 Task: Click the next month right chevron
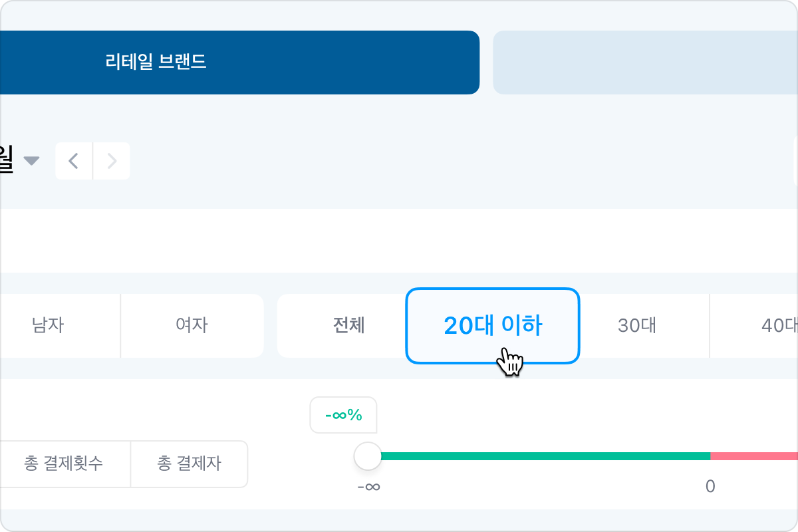pyautogui.click(x=112, y=161)
